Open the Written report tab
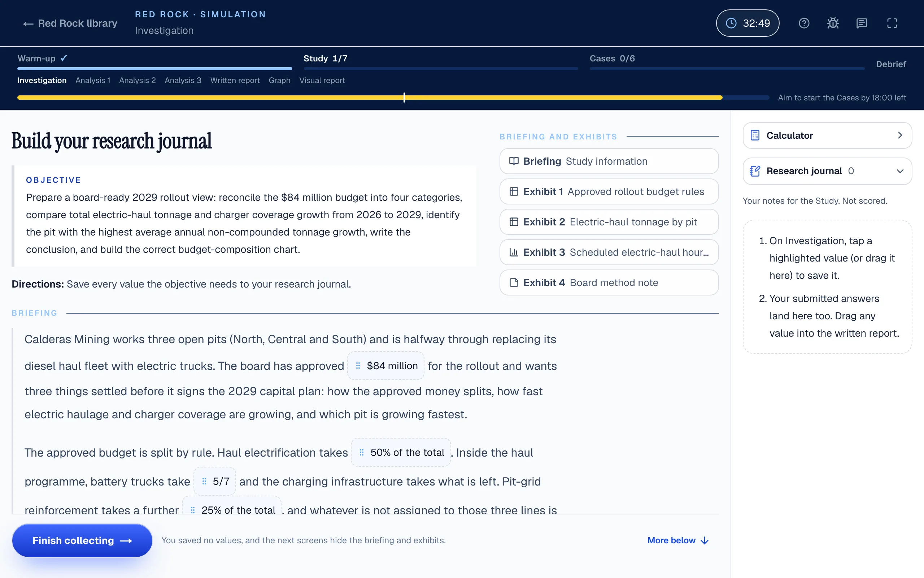This screenshot has width=924, height=578. click(x=235, y=80)
